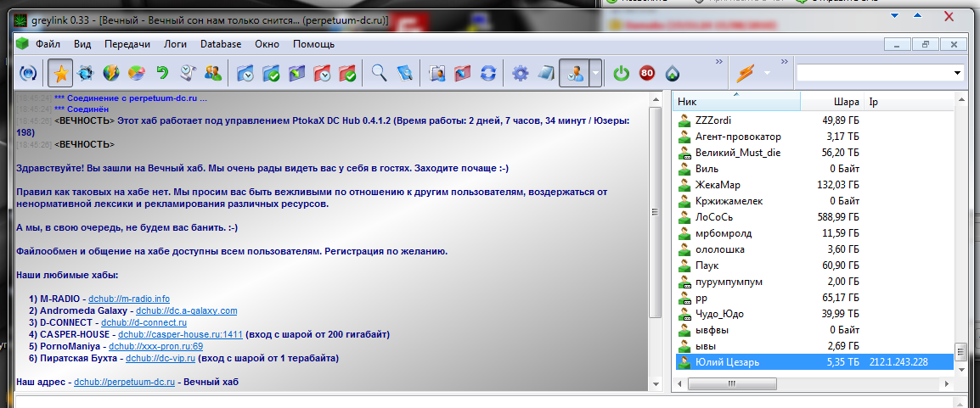Expand the toolbar overflow chevron after icons
This screenshot has width=980, height=408.
tap(719, 62)
